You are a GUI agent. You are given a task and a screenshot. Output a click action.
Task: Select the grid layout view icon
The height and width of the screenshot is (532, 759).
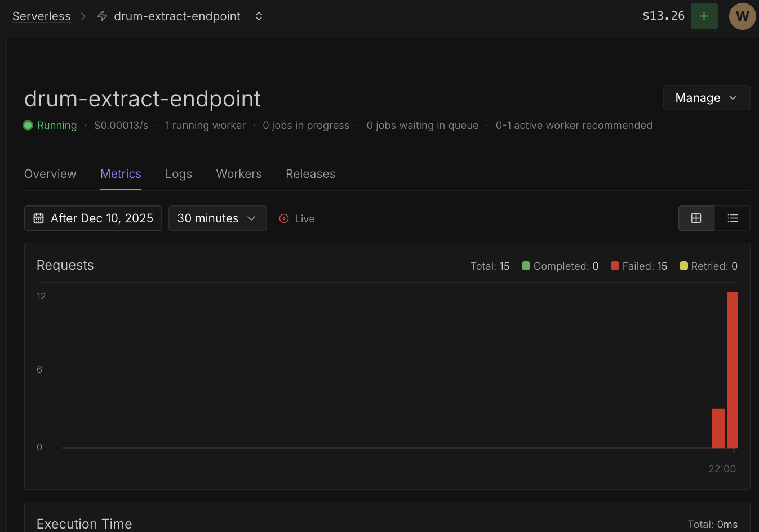click(696, 218)
